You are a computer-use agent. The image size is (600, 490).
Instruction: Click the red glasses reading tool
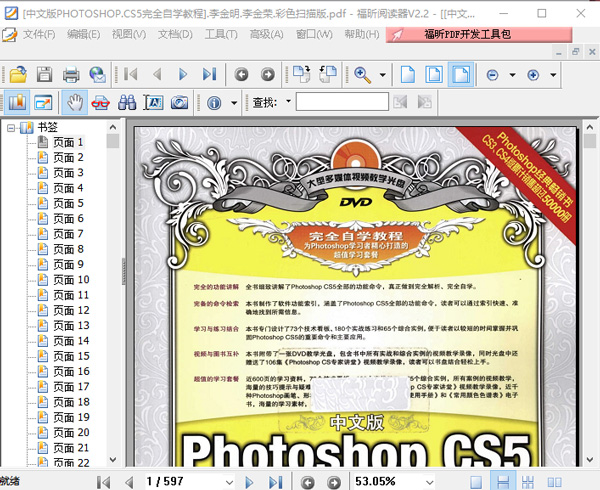click(x=101, y=103)
